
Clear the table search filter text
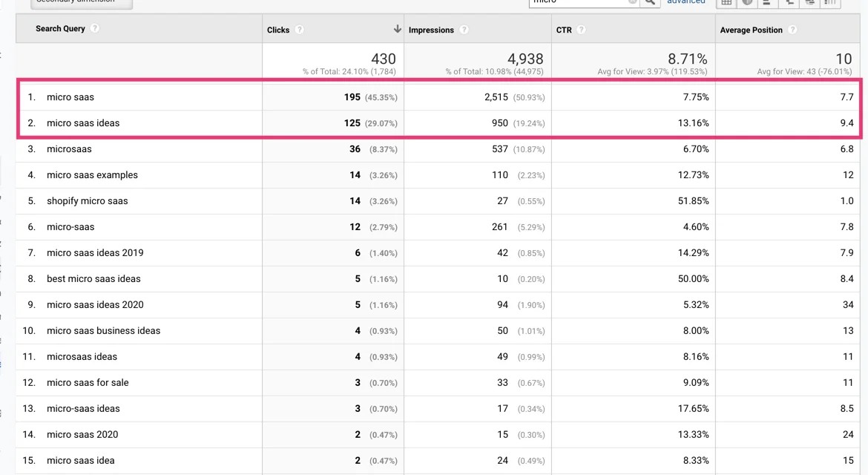click(x=632, y=2)
